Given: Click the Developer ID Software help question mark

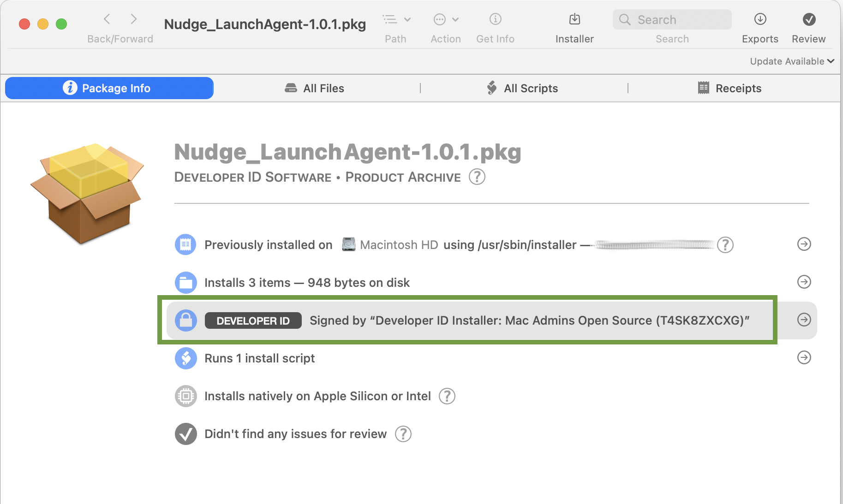Looking at the screenshot, I should point(477,177).
